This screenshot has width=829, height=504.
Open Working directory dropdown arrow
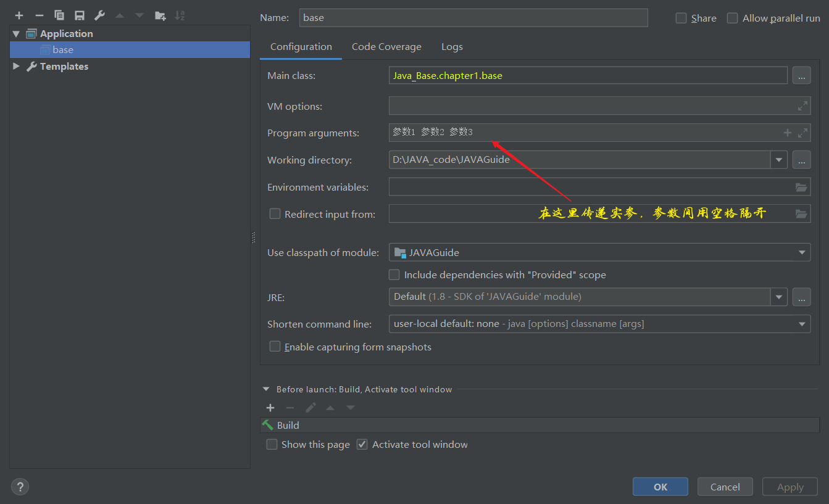coord(779,160)
